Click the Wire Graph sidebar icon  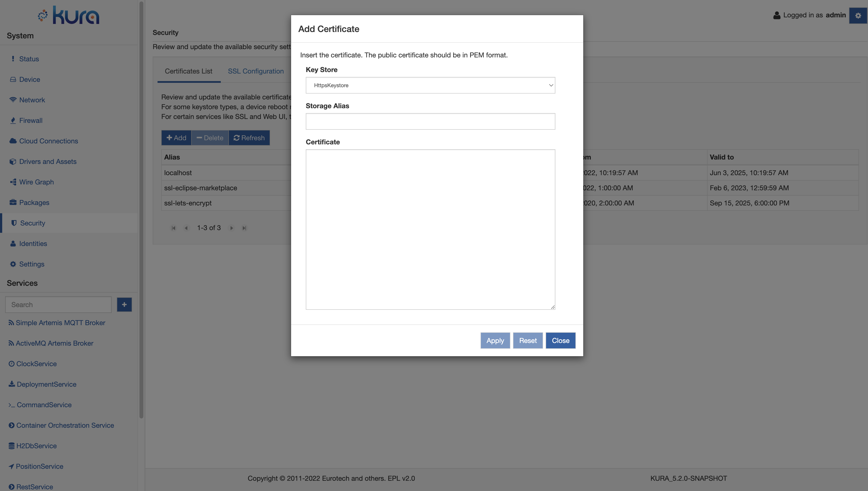pyautogui.click(x=12, y=182)
